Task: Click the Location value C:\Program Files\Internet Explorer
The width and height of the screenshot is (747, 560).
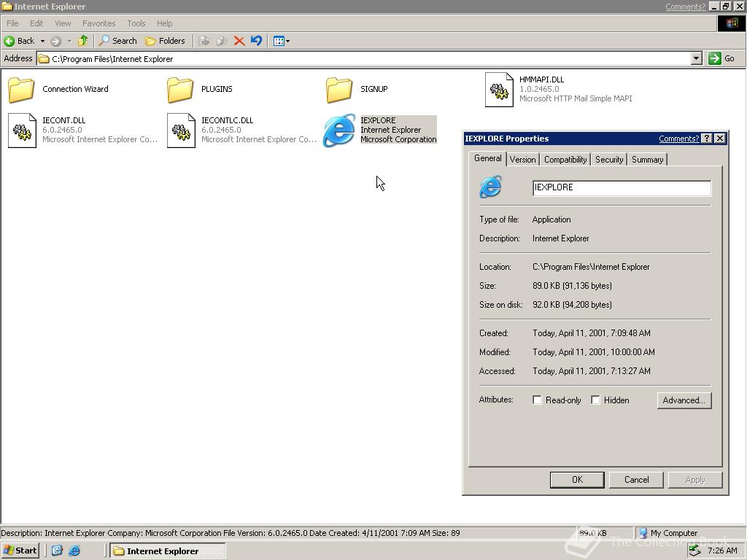Action: click(591, 267)
